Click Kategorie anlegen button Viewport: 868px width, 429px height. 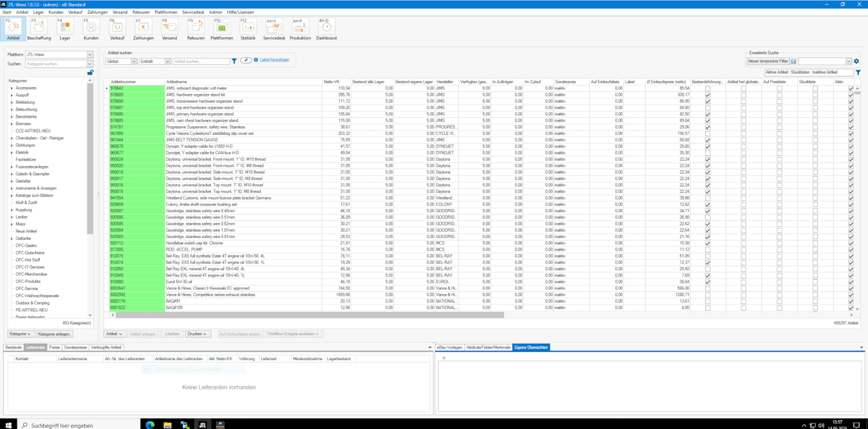click(x=55, y=334)
